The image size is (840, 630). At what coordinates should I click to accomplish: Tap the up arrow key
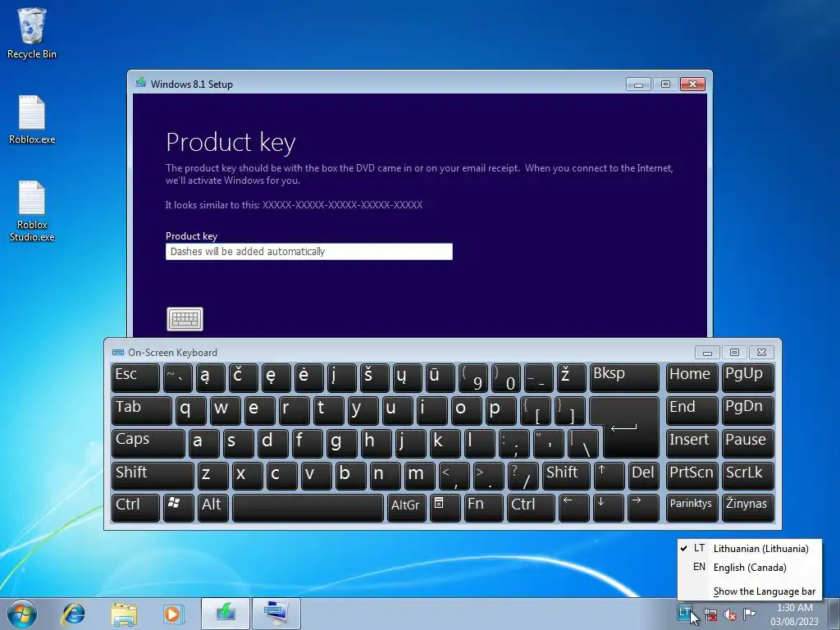pyautogui.click(x=609, y=476)
